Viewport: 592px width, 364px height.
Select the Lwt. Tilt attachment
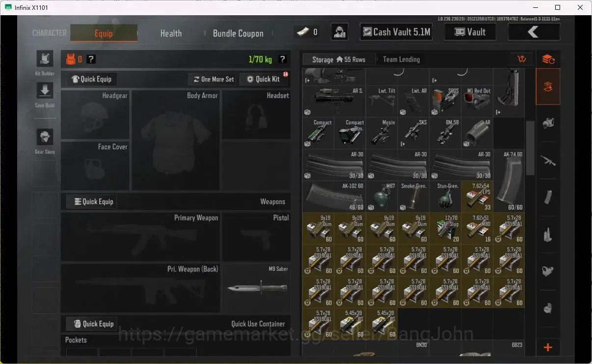tap(381, 101)
